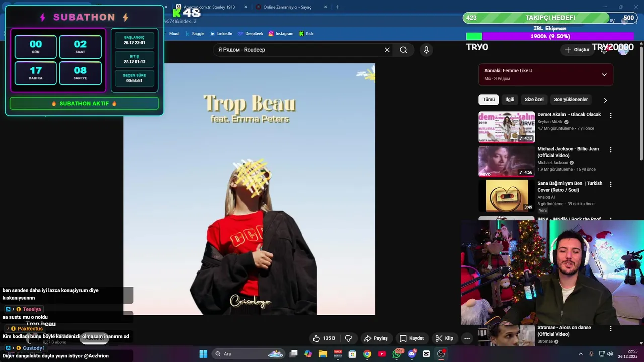This screenshot has height=362, width=644.
Task: Click the Oluştur create button
Action: (x=577, y=50)
